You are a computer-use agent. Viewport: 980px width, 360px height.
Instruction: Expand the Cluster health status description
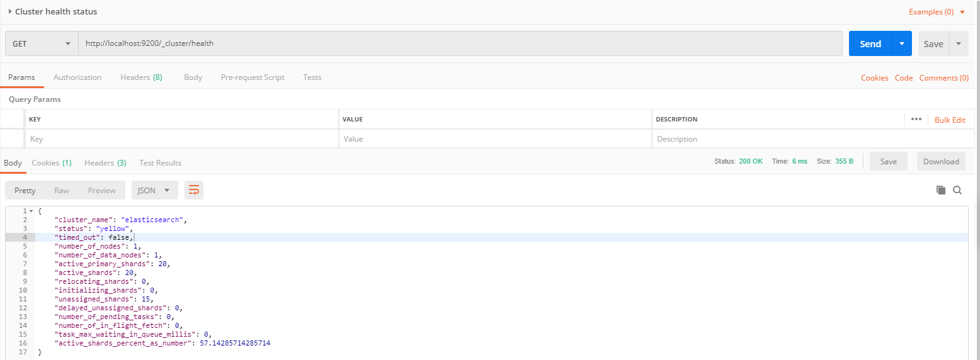(10, 11)
